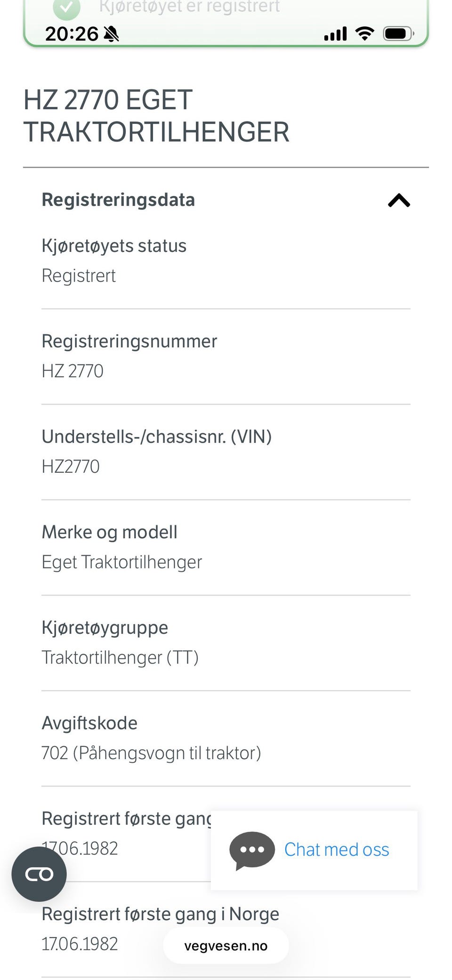The image size is (452, 980).
Task: Tap the 20:26 clock in status bar
Action: [72, 34]
